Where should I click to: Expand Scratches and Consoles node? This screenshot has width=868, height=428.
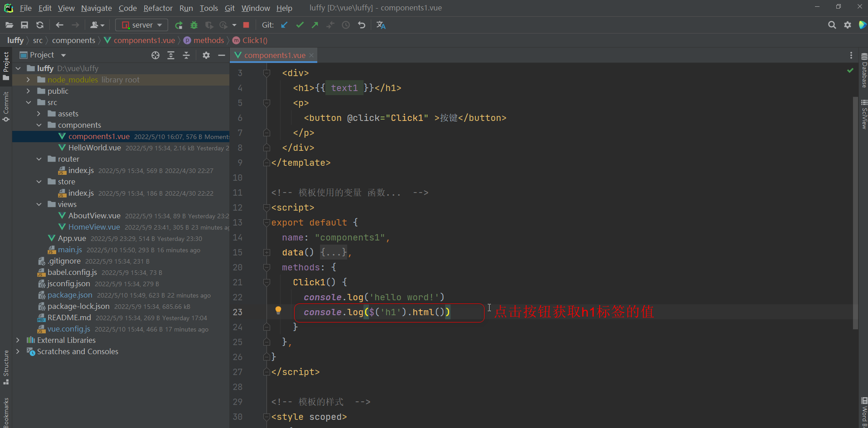18,351
